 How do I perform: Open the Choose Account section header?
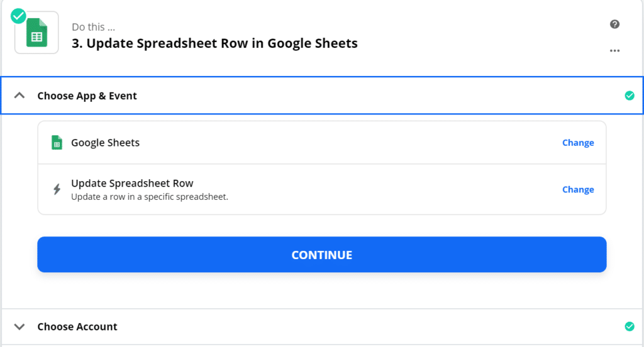point(77,327)
